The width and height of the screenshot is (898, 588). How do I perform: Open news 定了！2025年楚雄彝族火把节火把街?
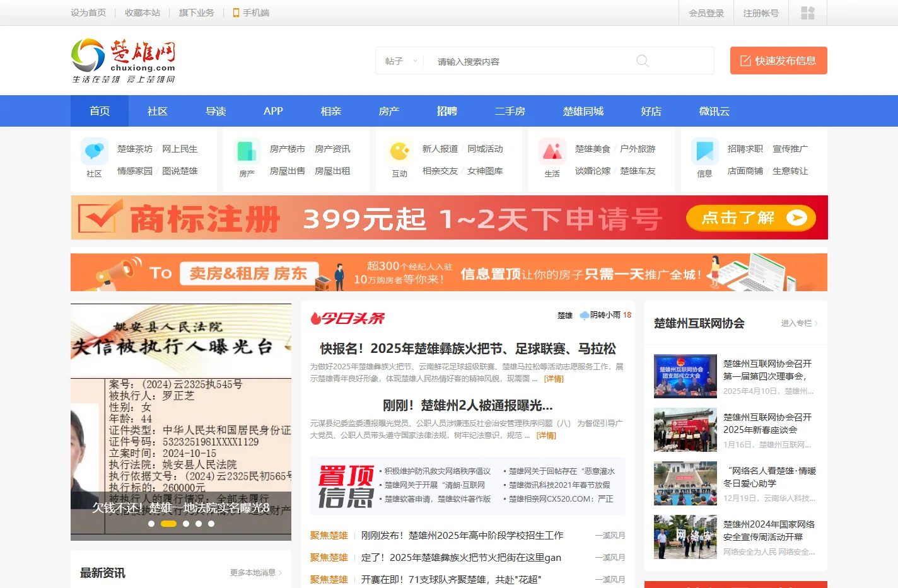[461, 558]
